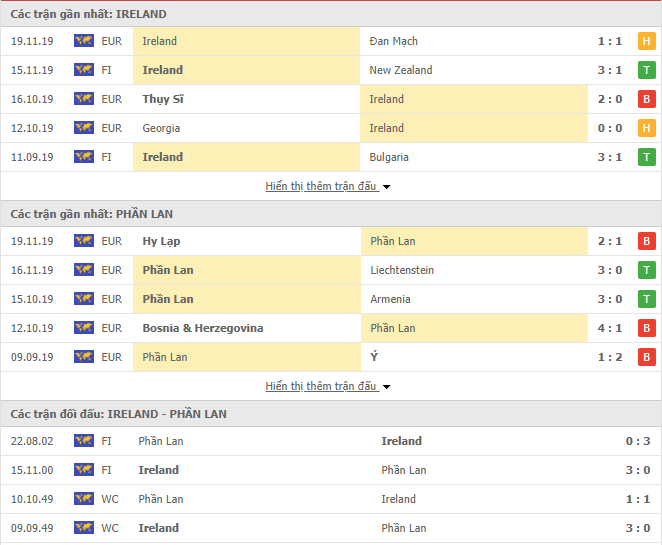Screen dimensions: 662x545
Task: Select the 'Các trận gần nhất: PHẦN LAN' header
Action: [92, 214]
